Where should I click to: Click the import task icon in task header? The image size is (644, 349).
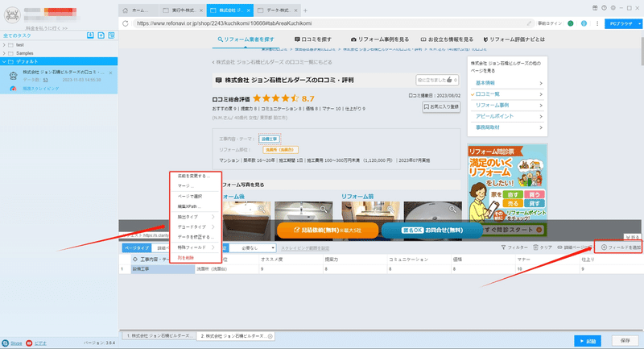[90, 35]
